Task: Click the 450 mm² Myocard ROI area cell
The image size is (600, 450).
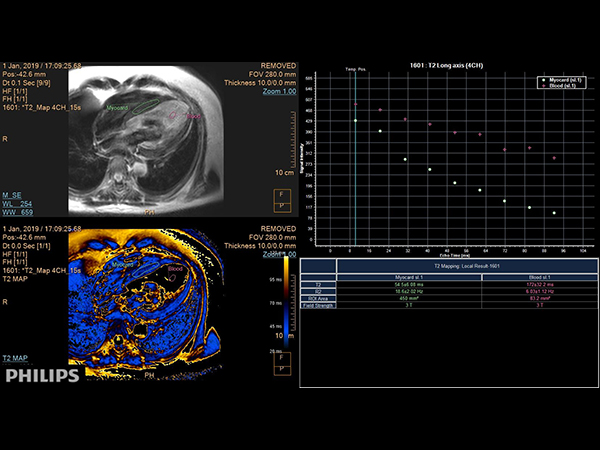Action: pyautogui.click(x=409, y=298)
